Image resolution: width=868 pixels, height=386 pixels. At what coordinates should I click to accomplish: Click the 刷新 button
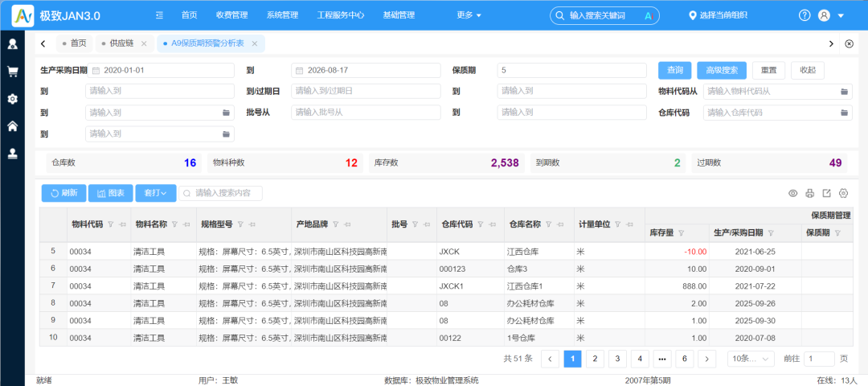click(63, 193)
